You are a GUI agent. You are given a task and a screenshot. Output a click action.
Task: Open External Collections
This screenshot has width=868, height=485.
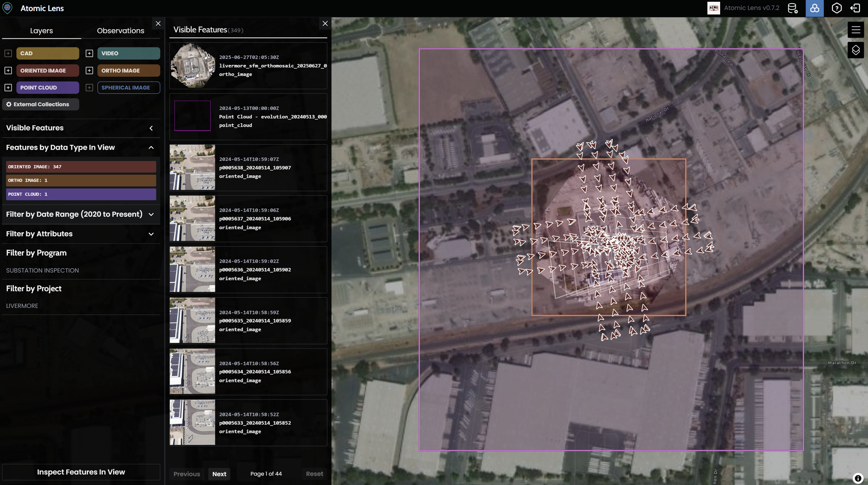(x=41, y=104)
